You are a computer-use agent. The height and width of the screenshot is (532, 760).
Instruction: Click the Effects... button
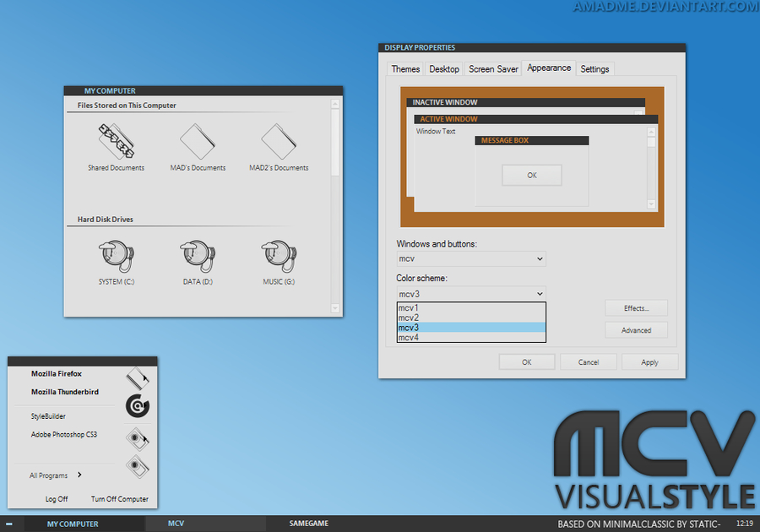click(636, 308)
